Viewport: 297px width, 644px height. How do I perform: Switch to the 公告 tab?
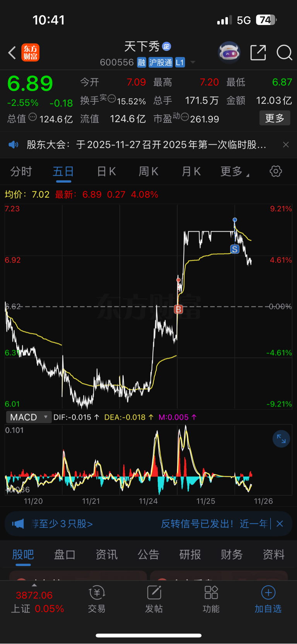click(x=148, y=555)
